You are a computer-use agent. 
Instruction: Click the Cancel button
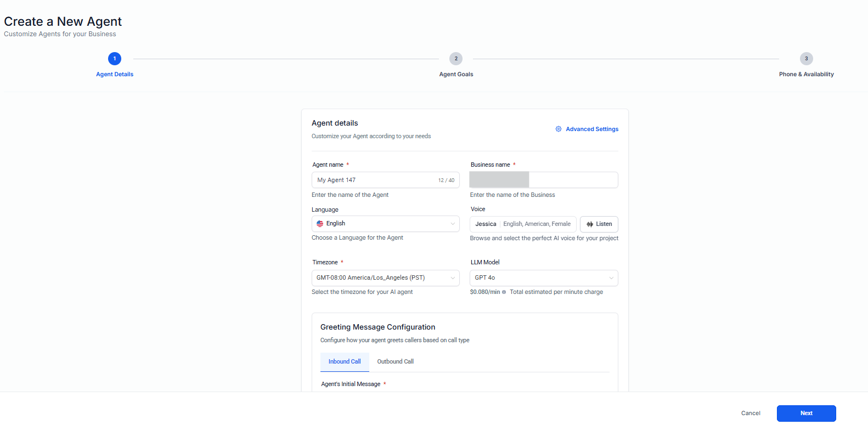(750, 413)
